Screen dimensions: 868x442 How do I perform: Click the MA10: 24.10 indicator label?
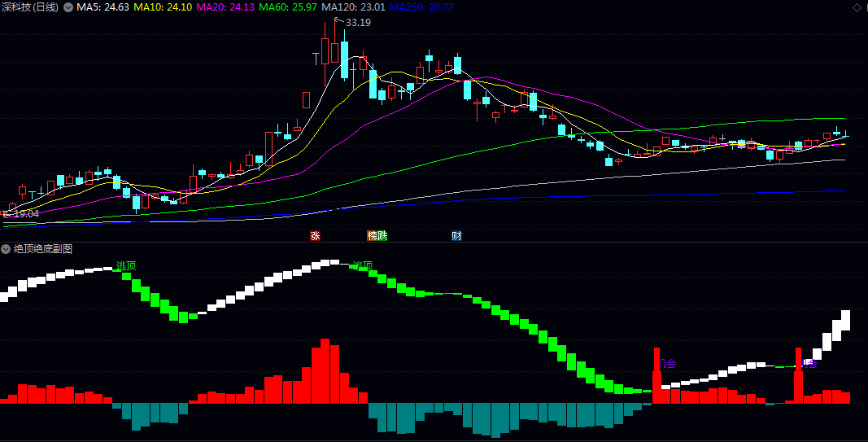coord(163,7)
